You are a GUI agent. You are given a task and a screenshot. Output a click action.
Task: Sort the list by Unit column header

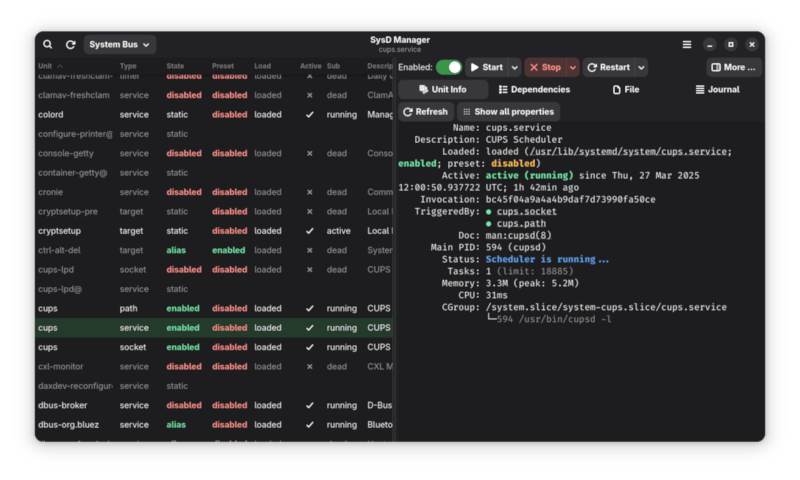point(45,67)
